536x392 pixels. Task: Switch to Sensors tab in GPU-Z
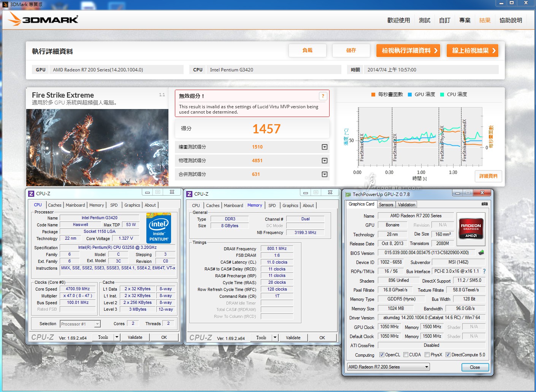(x=386, y=205)
